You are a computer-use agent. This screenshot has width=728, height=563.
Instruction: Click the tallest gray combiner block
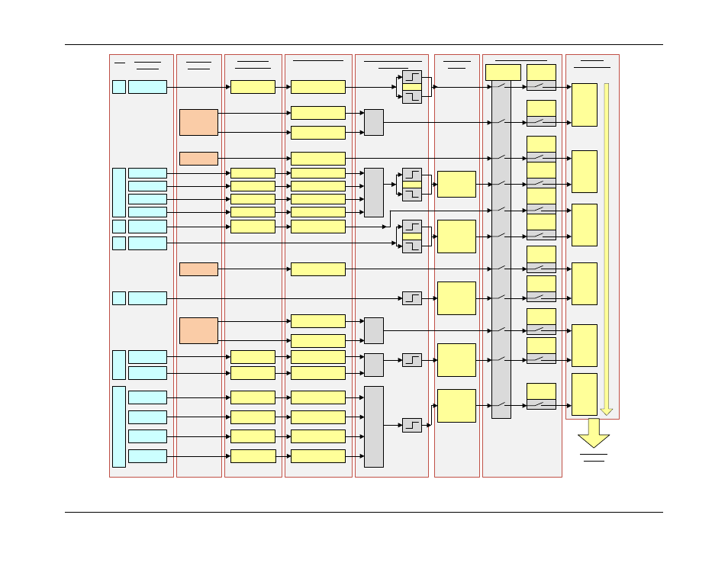pyautogui.click(x=374, y=426)
